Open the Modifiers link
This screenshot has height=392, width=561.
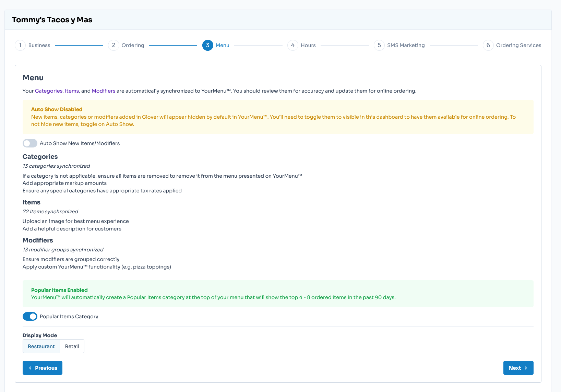tap(104, 91)
